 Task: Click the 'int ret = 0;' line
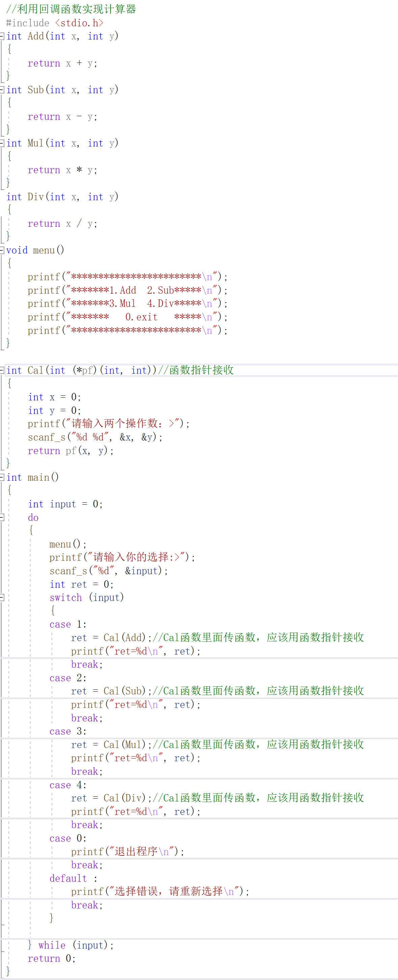click(x=82, y=584)
